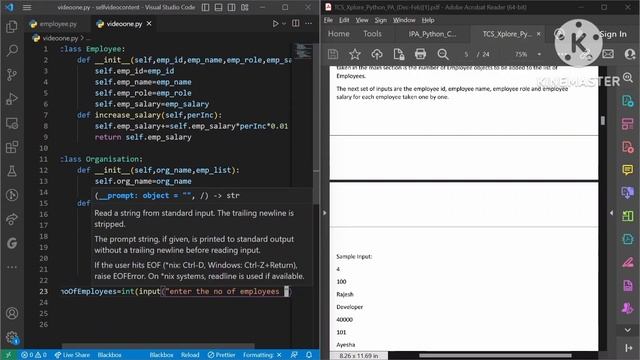The width and height of the screenshot is (640, 360).
Task: Split the editor to the right
Action: click(x=296, y=24)
